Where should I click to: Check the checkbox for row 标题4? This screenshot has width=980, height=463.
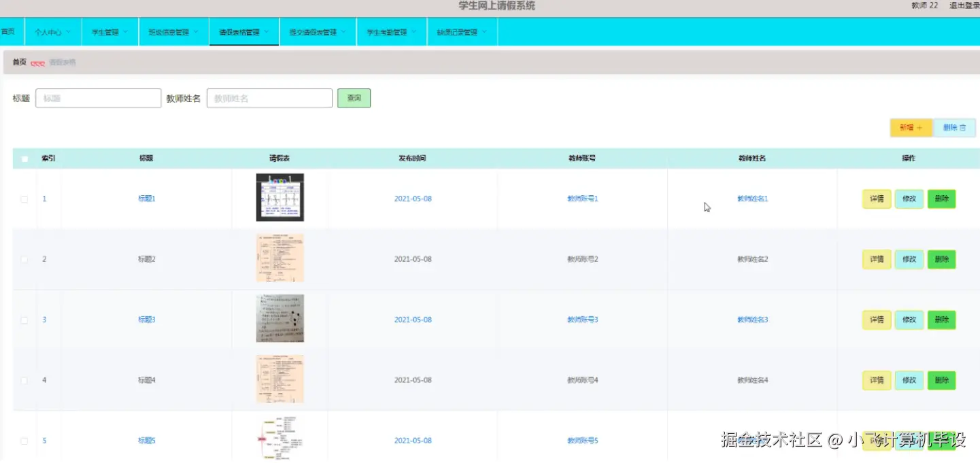pyautogui.click(x=24, y=381)
